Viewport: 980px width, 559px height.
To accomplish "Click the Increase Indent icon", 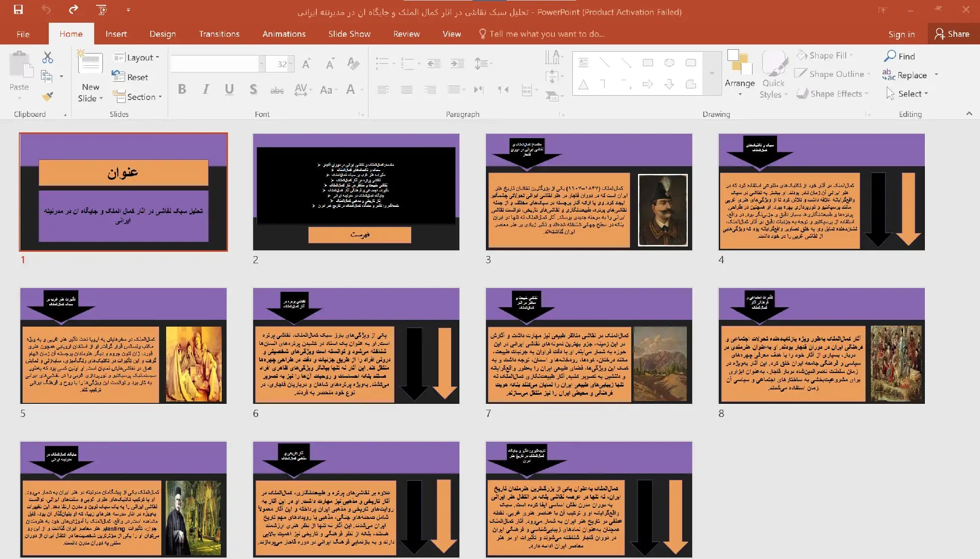I will tap(457, 63).
